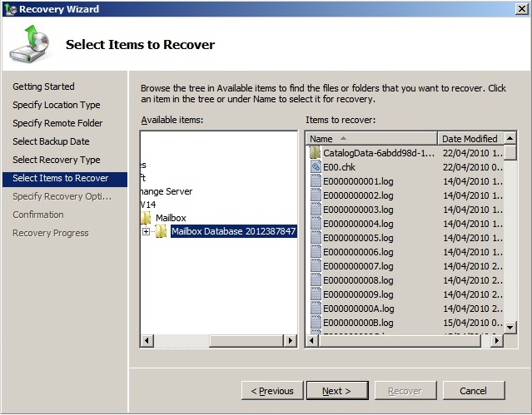
Task: Go to Select Backup Date step
Action: [52, 141]
